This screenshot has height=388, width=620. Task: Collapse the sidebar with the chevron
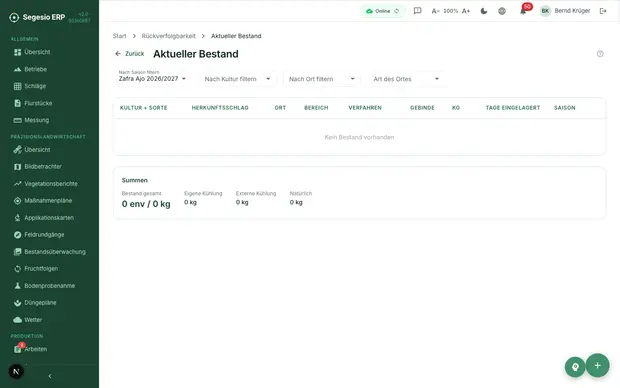[x=50, y=376]
